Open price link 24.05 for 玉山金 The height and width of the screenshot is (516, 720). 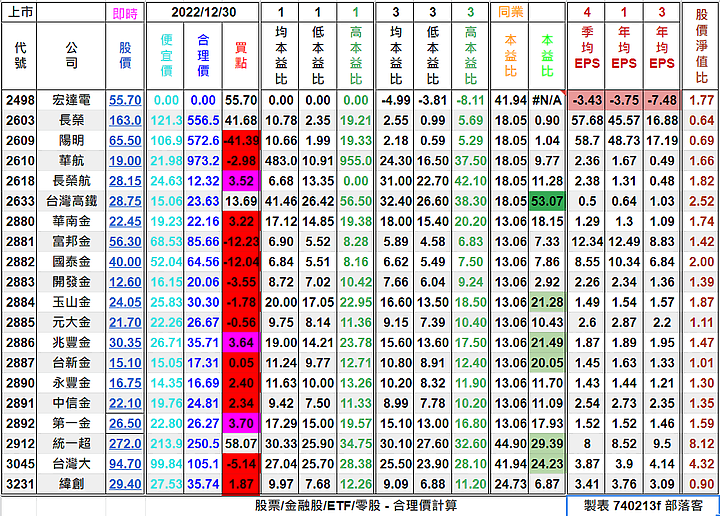125,302
